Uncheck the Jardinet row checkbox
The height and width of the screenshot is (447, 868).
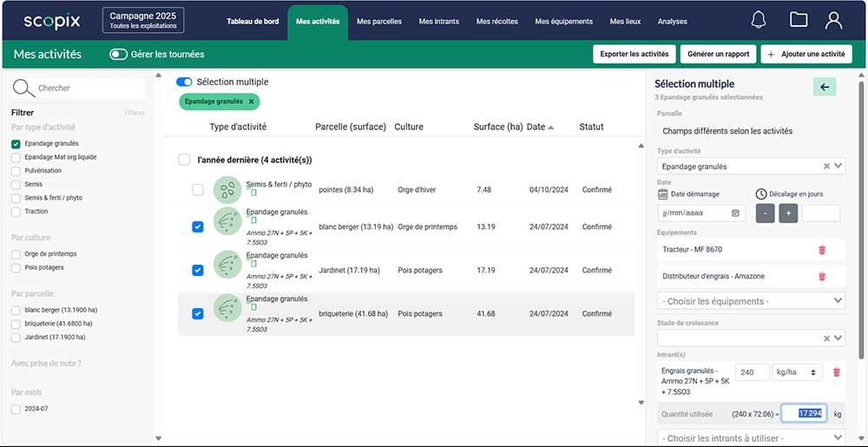click(198, 270)
